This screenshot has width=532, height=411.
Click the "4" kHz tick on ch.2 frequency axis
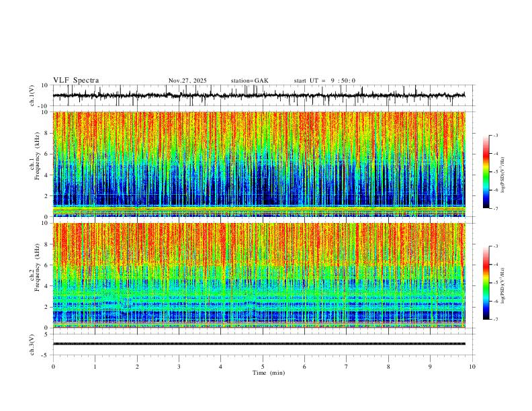tap(46, 286)
